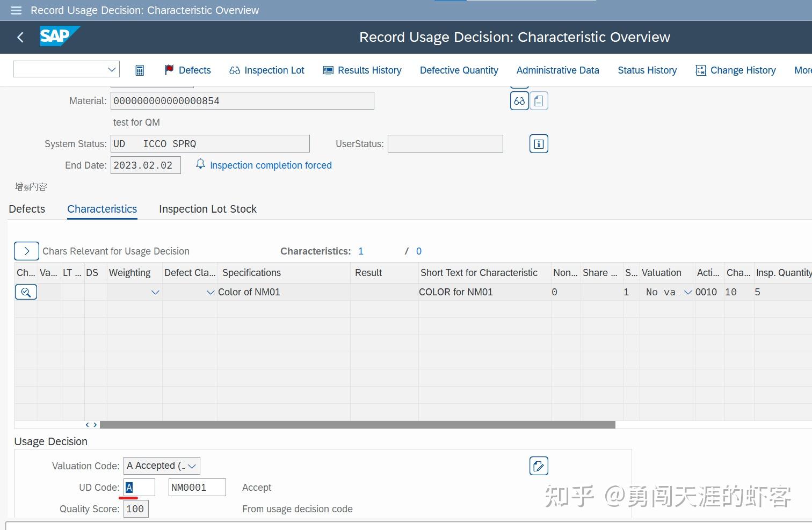Open the calculator icon in toolbar
Viewport: 812px width, 530px height.
[140, 70]
